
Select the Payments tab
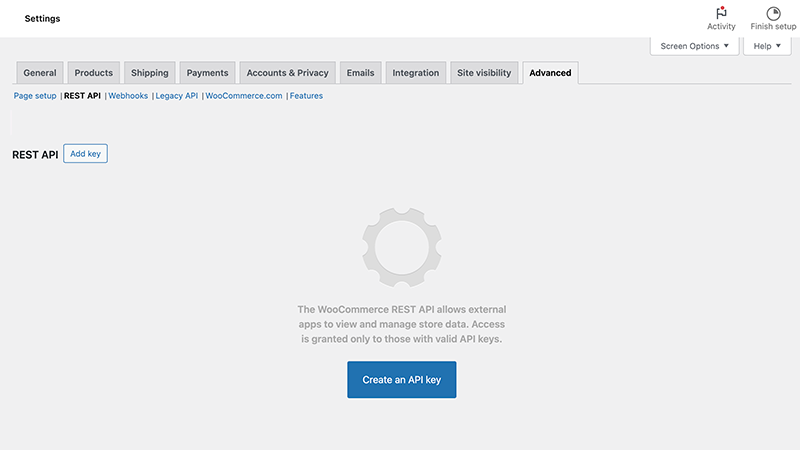pyautogui.click(x=208, y=73)
